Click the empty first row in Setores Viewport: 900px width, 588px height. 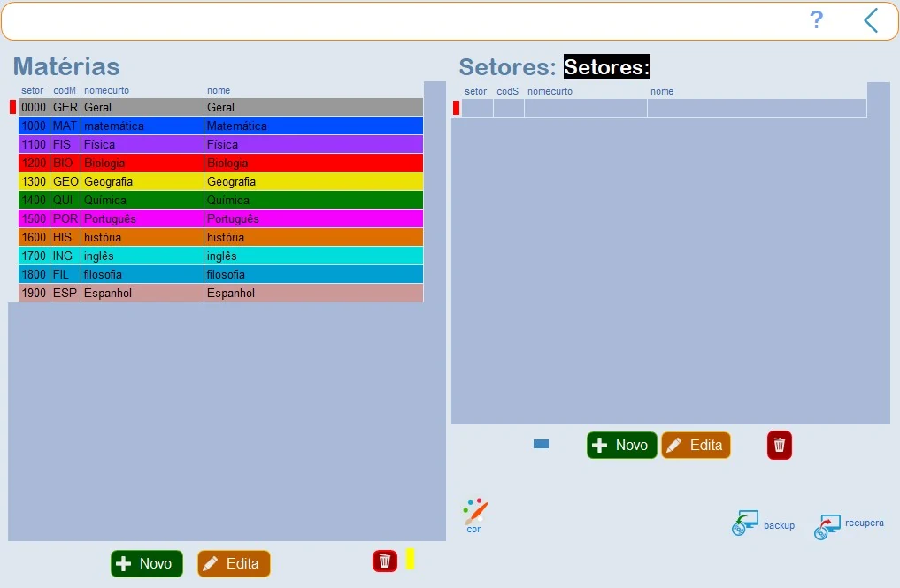tap(664, 108)
